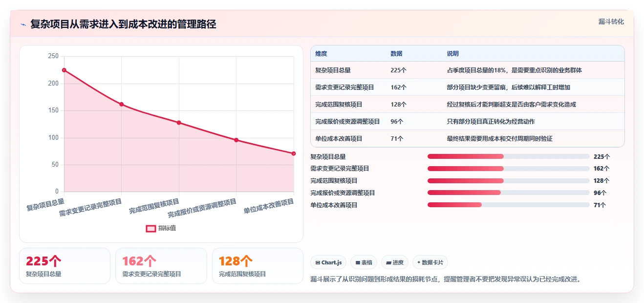The height and width of the screenshot is (303, 644).
Task: Click the progress bar for 完成范围复核项目
Action: [509, 181]
